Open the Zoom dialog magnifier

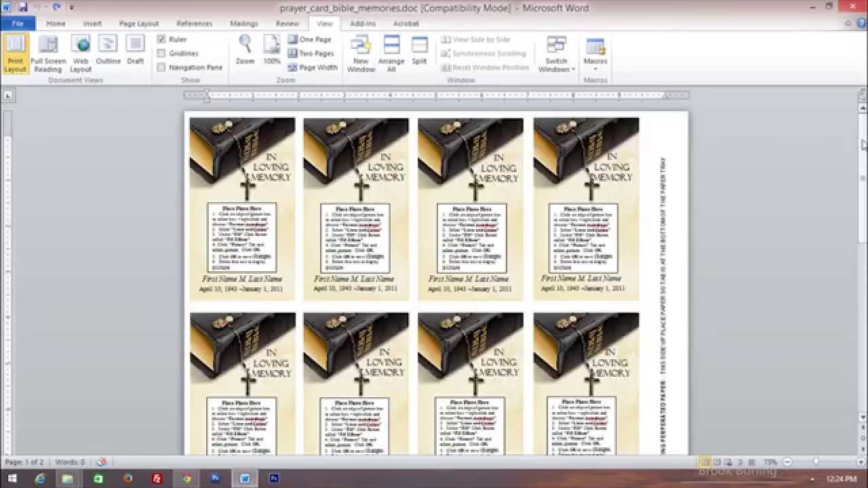tap(245, 50)
